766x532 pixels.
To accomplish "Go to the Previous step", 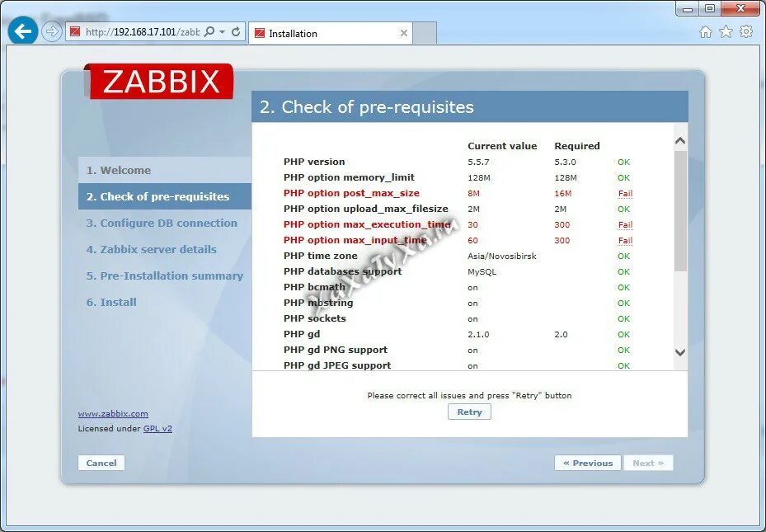I will (588, 463).
